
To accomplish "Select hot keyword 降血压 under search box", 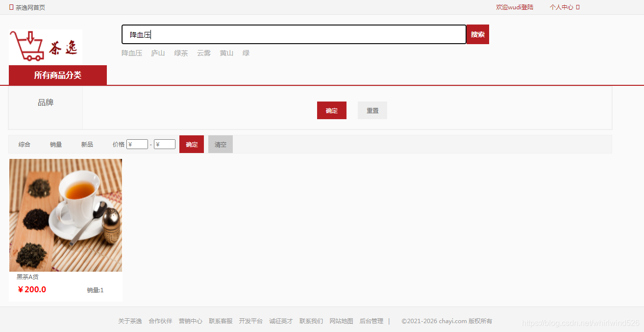I will [132, 53].
